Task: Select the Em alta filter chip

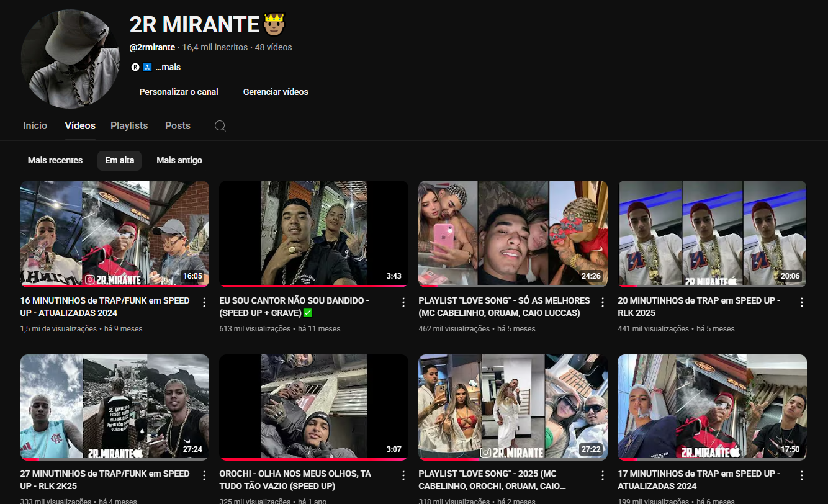Action: tap(119, 160)
